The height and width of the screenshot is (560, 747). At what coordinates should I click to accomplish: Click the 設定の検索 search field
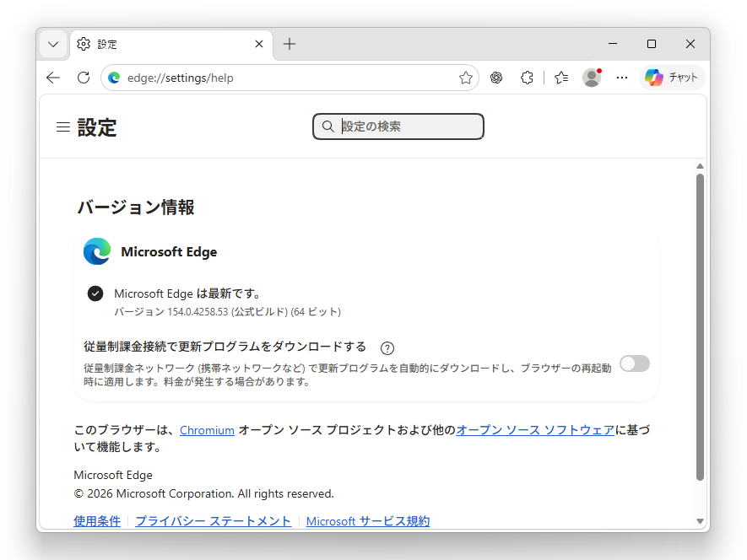coord(398,127)
